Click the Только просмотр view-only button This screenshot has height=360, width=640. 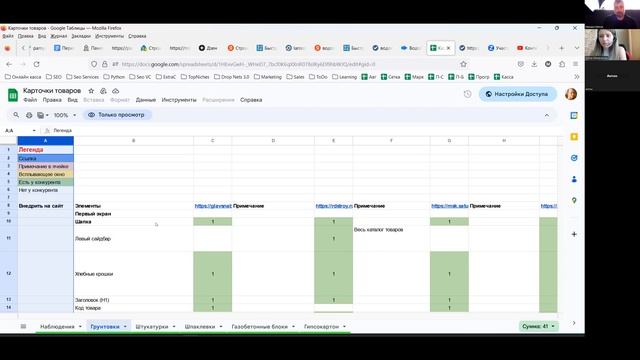(117, 115)
